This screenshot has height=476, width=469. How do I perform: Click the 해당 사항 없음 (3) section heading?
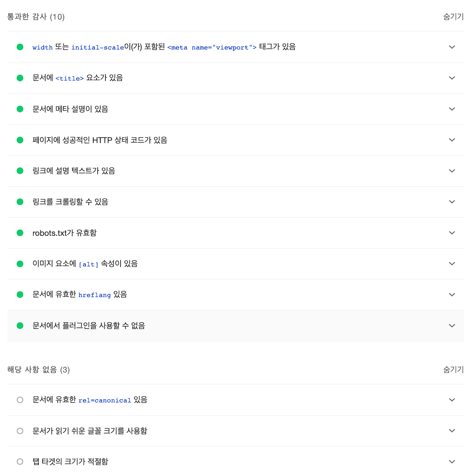coord(38,370)
